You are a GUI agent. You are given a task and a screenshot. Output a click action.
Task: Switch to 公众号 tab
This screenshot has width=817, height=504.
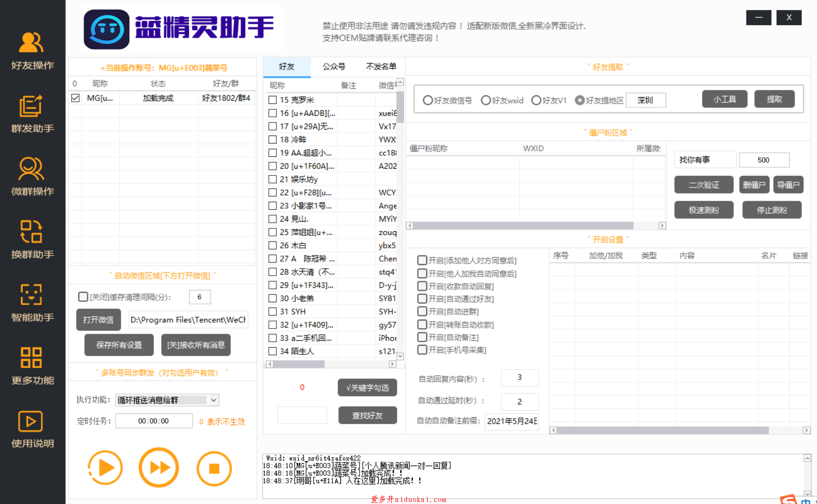(x=334, y=67)
